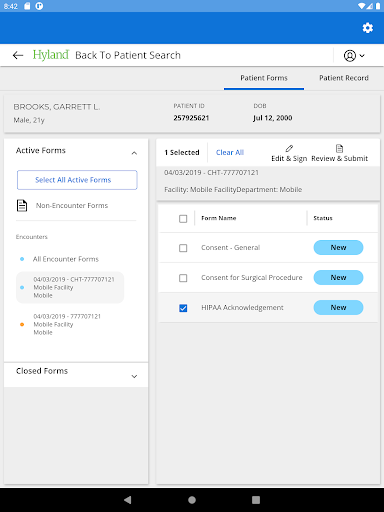Expand the Closed Forms section
Screen dimensions: 384x512
(x=134, y=376)
